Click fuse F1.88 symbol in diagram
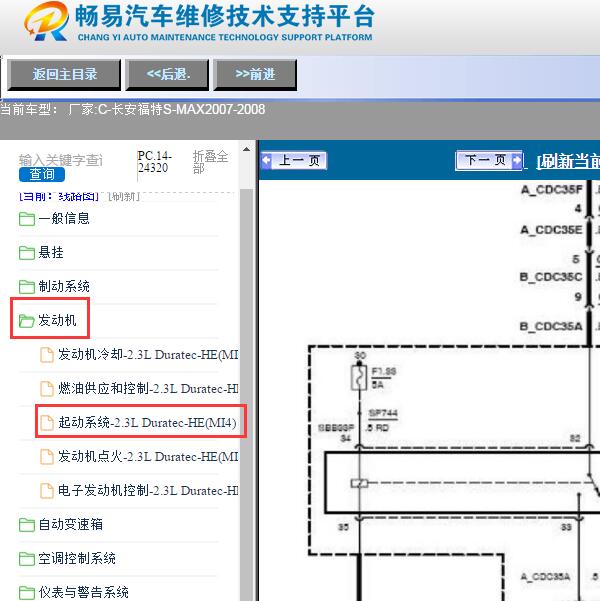 [x=359, y=378]
